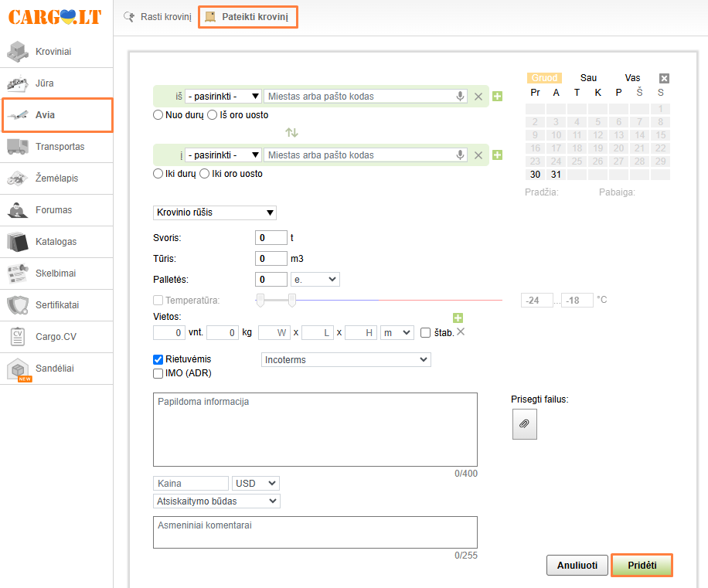Viewport: 708px width, 588px height.
Task: Click the CARGO.LT logo
Action: pyautogui.click(x=55, y=17)
